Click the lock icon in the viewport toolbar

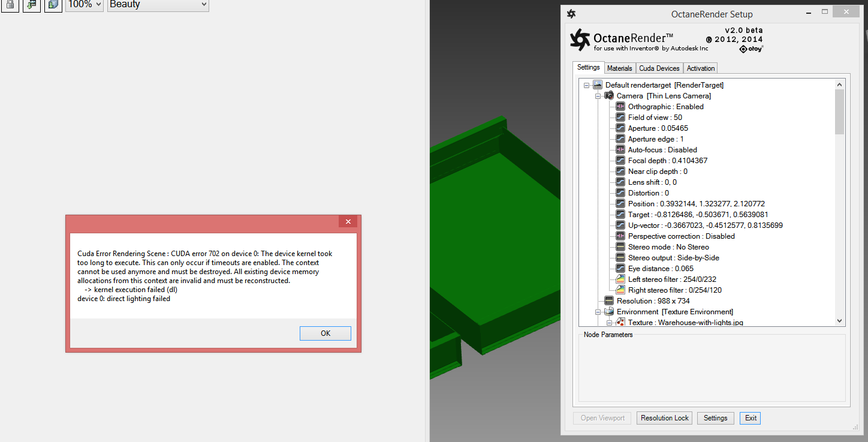(x=10, y=4)
